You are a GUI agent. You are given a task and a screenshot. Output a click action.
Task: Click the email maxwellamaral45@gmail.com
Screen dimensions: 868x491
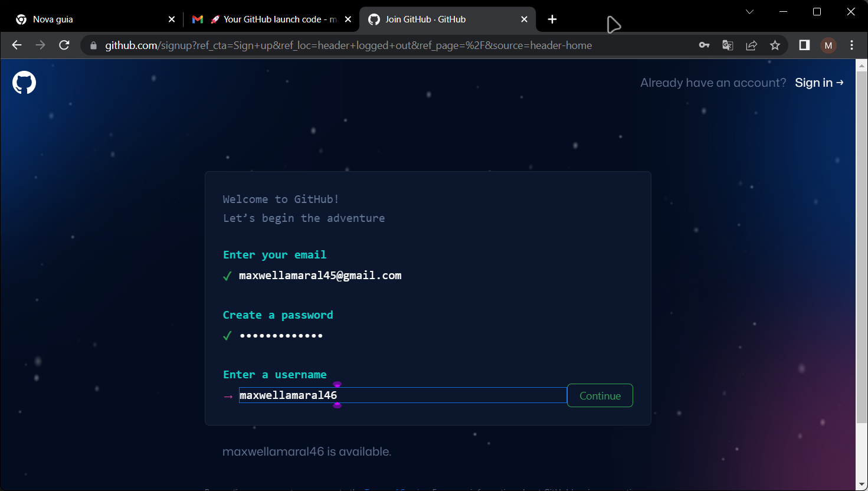320,276
